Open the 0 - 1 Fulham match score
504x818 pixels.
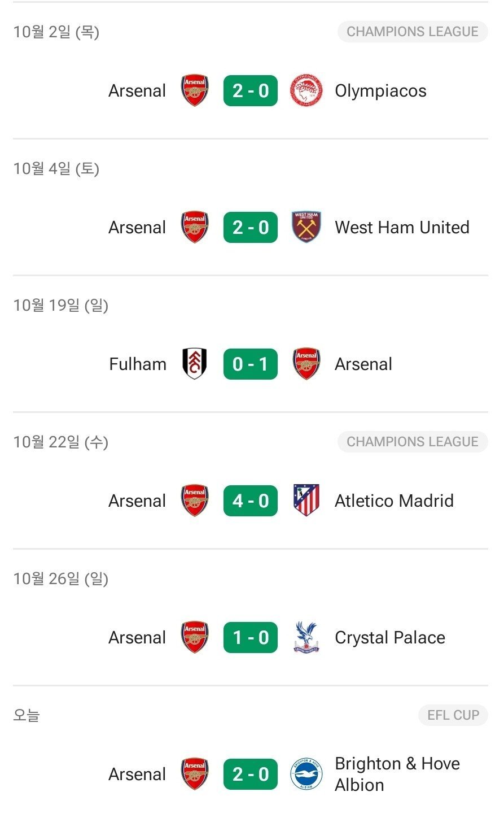pos(251,364)
